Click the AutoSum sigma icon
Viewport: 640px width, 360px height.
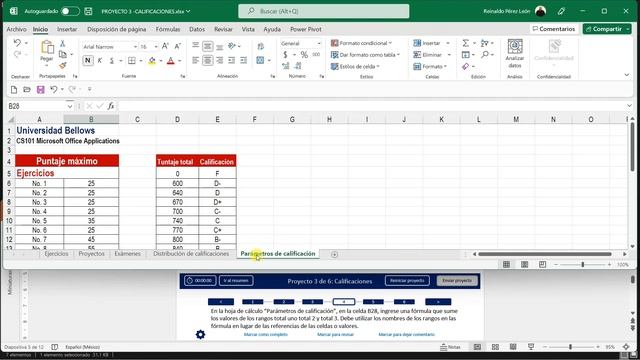tap(465, 43)
